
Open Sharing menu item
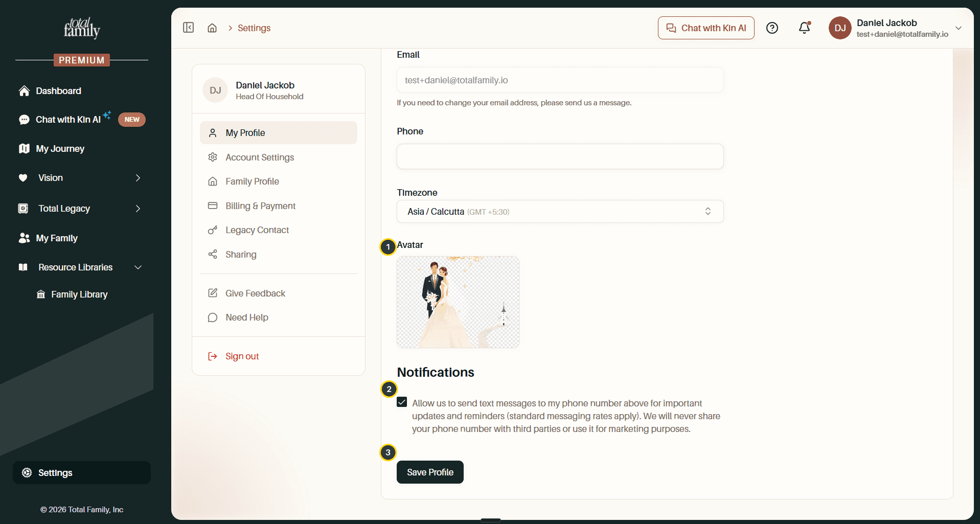279,255
